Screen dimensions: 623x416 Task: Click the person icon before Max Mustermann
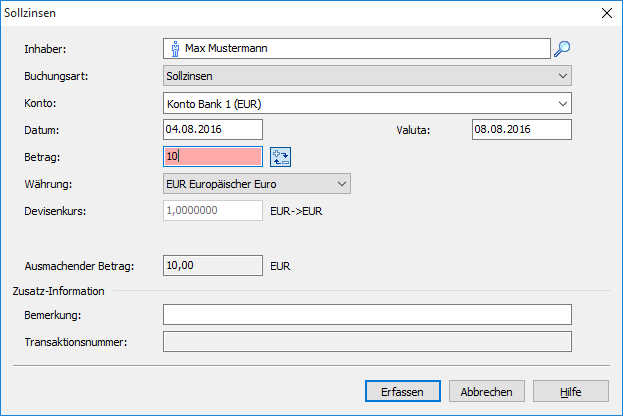click(x=174, y=48)
